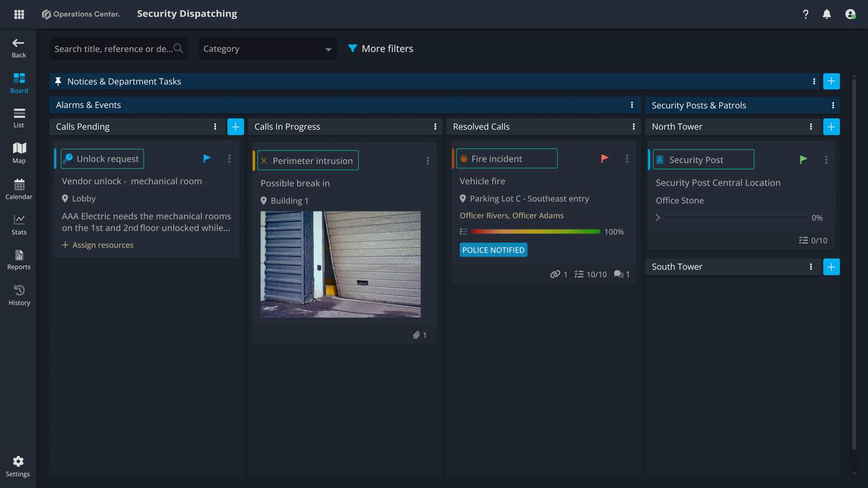Image resolution: width=868 pixels, height=488 pixels.
Task: Add item to Notices & Department Tasks
Action: point(831,81)
